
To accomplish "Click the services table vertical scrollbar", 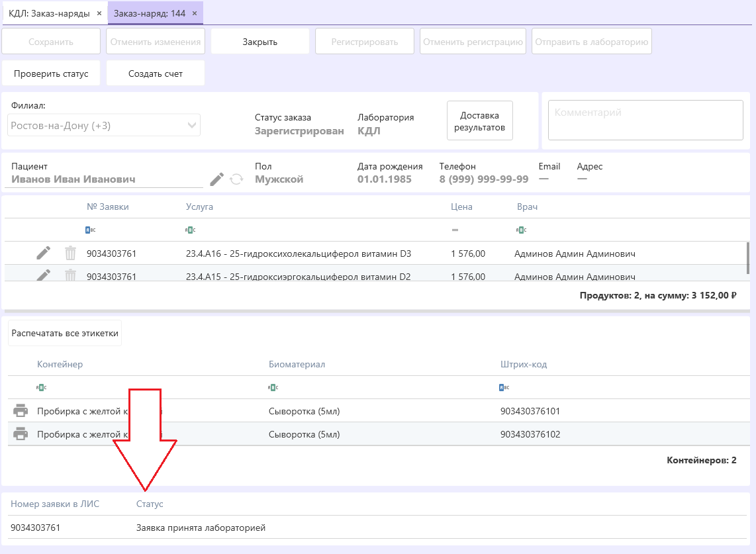I will [748, 258].
